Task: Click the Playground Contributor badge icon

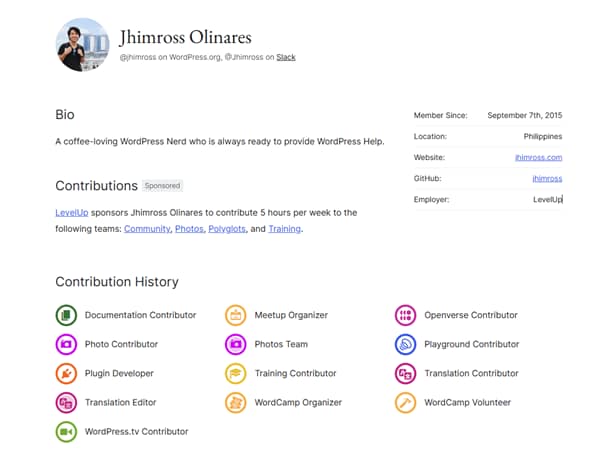Action: (x=405, y=344)
